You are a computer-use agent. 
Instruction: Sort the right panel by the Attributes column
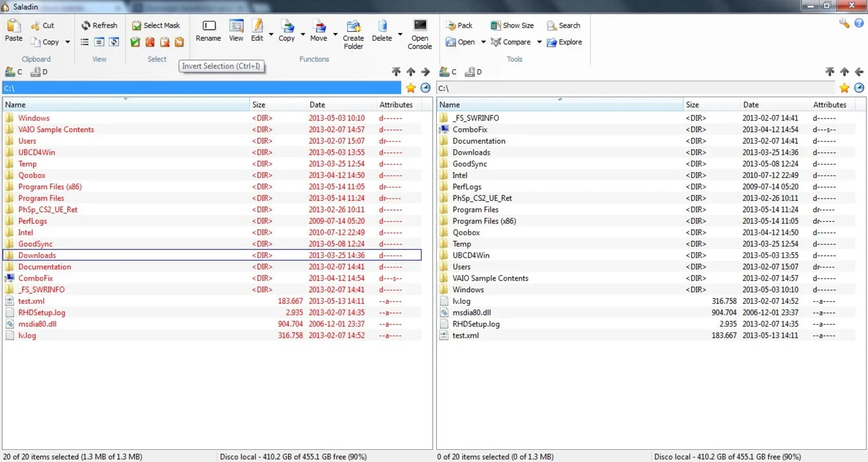tap(833, 105)
